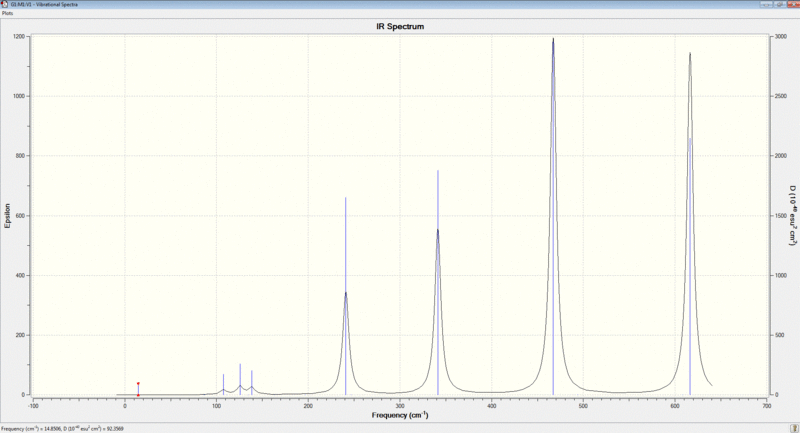800x433 pixels.
Task: Click the -100 tick label on the frequency axis
Action: (33, 406)
